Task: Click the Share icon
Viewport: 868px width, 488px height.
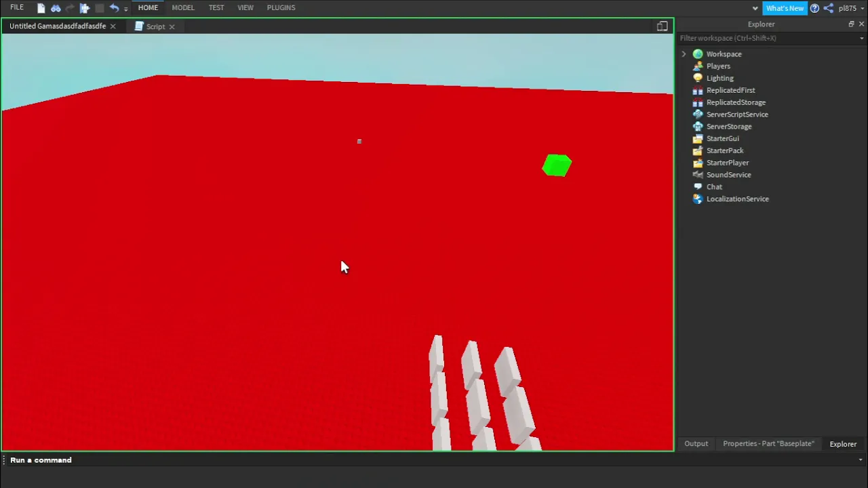Action: 828,8
